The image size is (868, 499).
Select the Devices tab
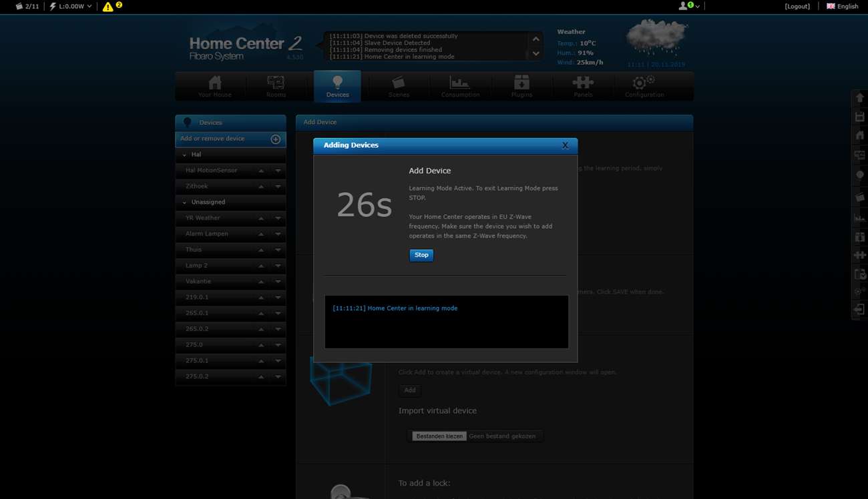337,87
